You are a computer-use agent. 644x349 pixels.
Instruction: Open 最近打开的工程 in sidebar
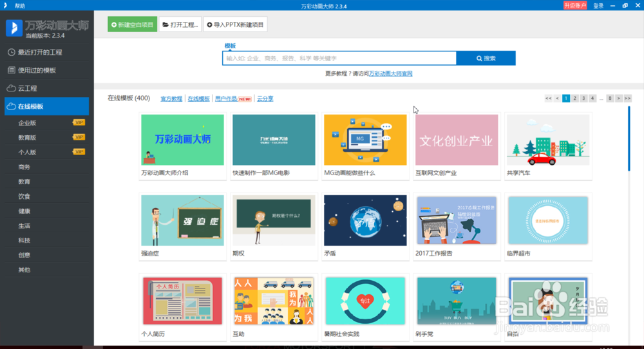pos(47,52)
